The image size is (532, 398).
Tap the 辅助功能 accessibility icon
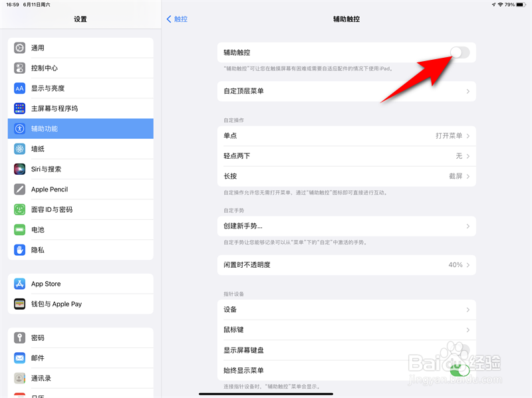coord(20,129)
